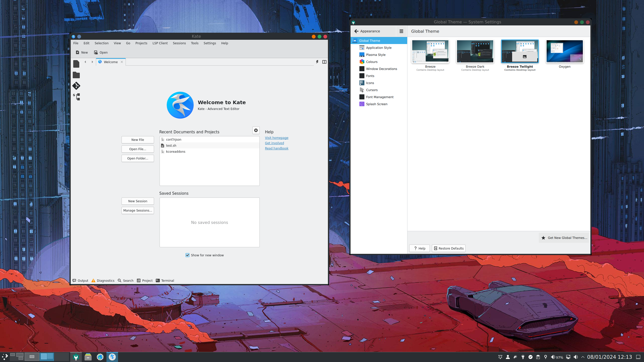Open the hamburger menu beside Appearance
644x362 pixels.
[x=401, y=31]
